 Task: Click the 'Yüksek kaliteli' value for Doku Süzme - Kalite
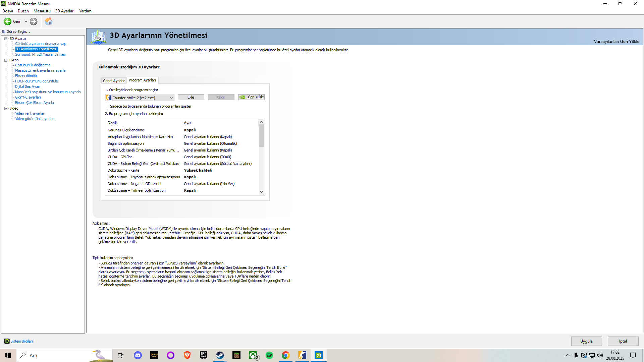(198, 170)
